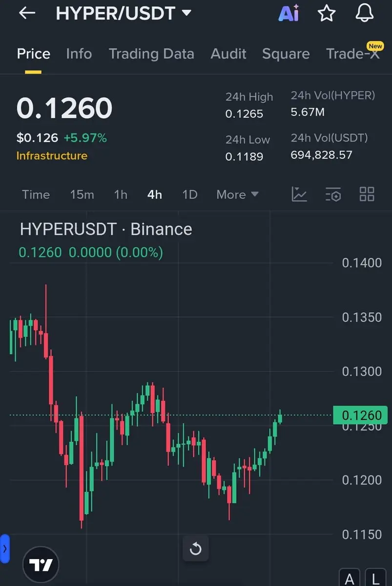392x586 pixels.
Task: Tap the 0.1350 price axis label
Action: pos(362,317)
